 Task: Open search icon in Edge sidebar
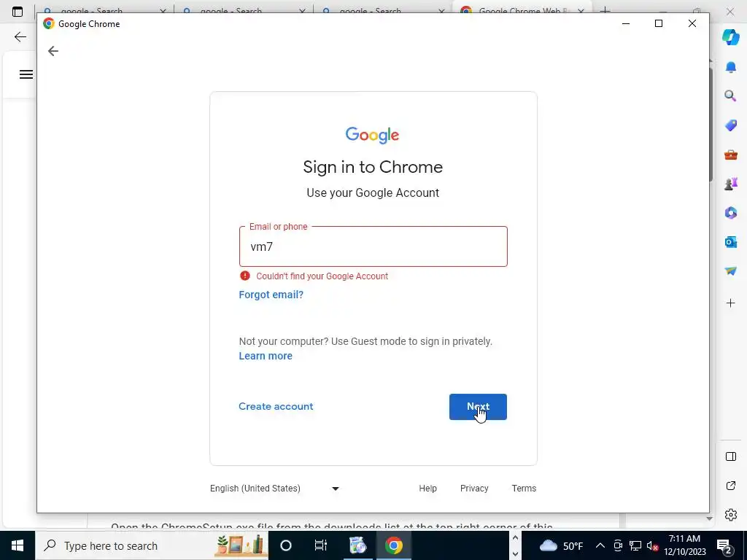tap(731, 96)
